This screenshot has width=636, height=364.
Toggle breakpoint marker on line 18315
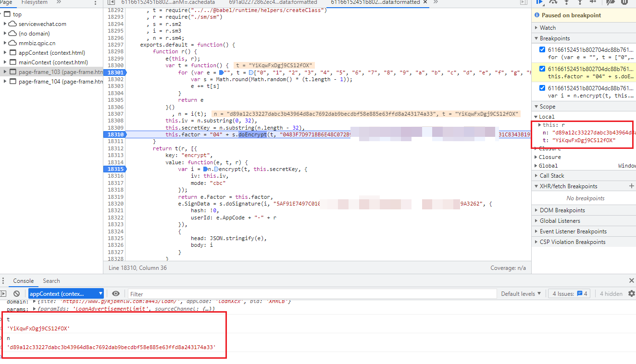pyautogui.click(x=114, y=169)
